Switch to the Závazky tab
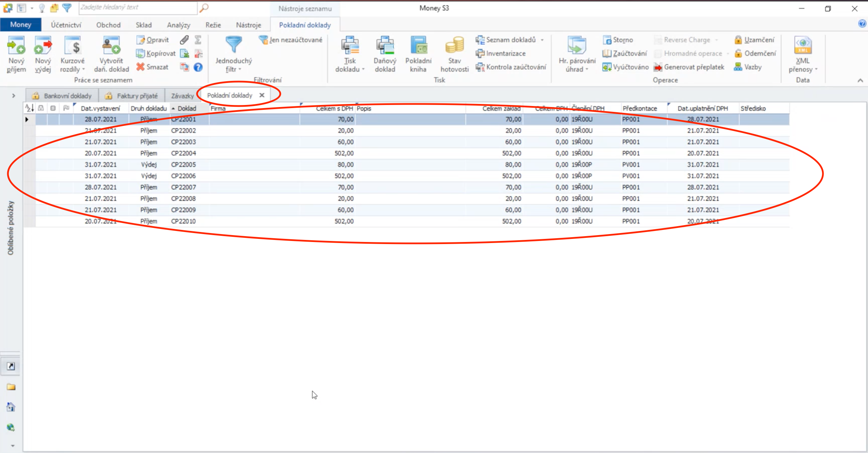This screenshot has width=868, height=453. 183,96
